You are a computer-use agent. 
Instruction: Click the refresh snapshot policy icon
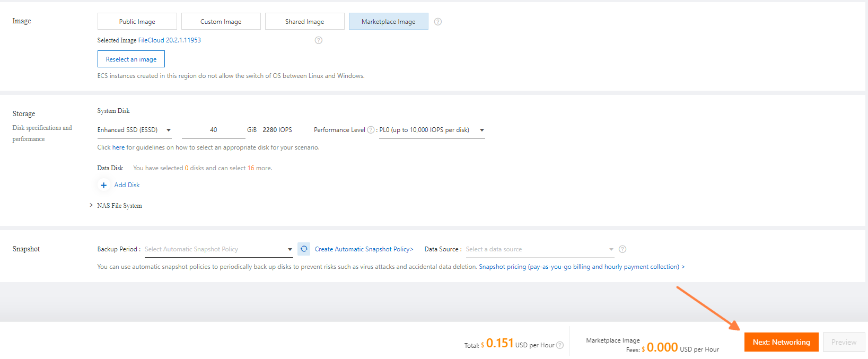(304, 249)
